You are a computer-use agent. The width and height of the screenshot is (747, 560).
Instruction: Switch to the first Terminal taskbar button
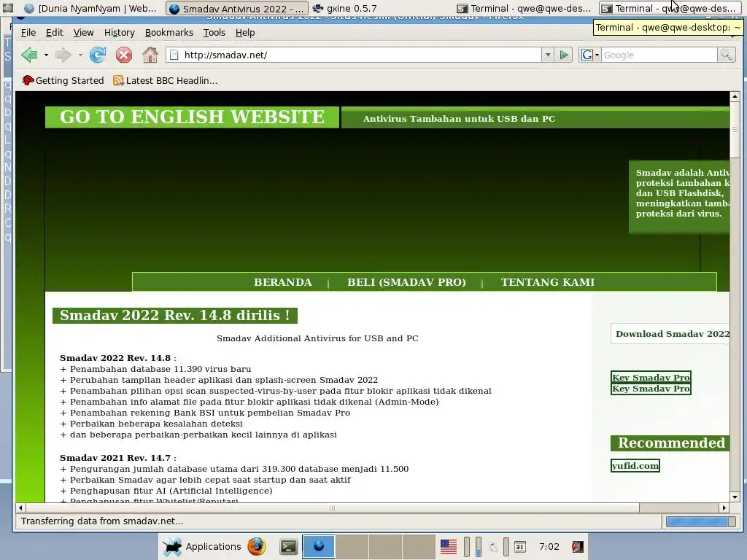(x=524, y=8)
